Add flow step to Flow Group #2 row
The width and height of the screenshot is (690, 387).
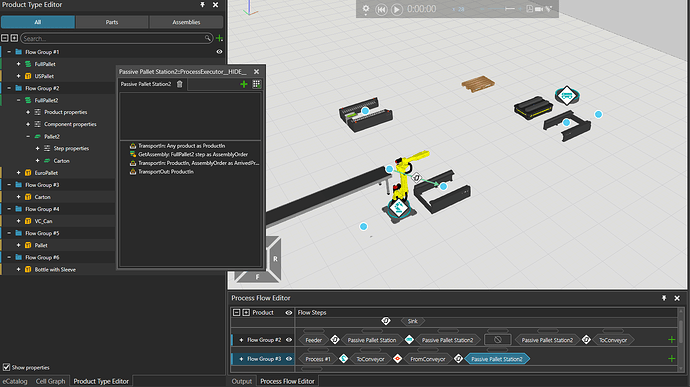(672, 339)
